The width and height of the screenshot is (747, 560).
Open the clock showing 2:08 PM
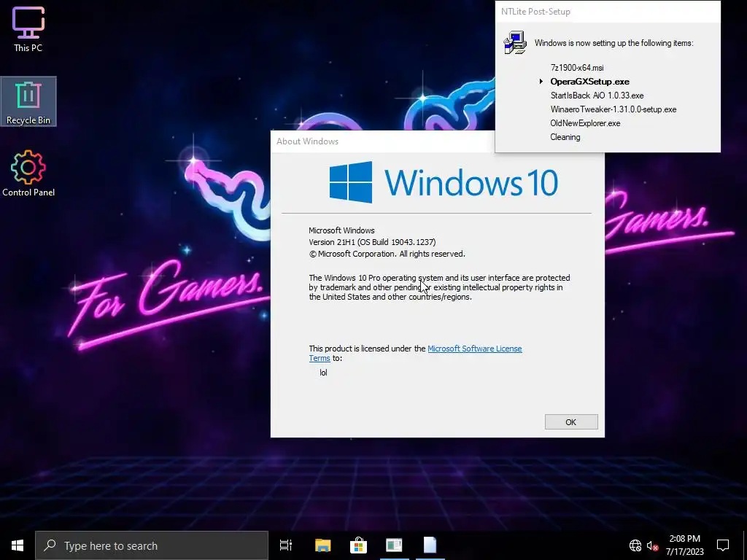(684, 539)
